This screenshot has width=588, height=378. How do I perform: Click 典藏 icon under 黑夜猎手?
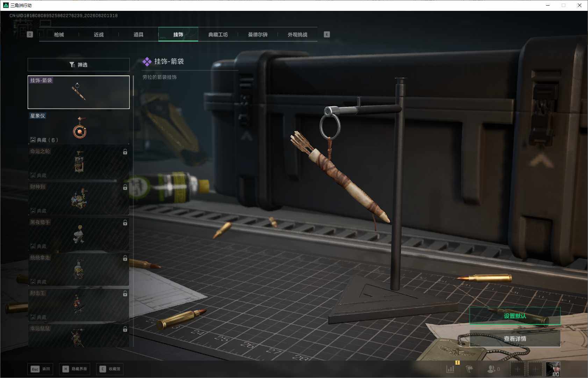33,246
